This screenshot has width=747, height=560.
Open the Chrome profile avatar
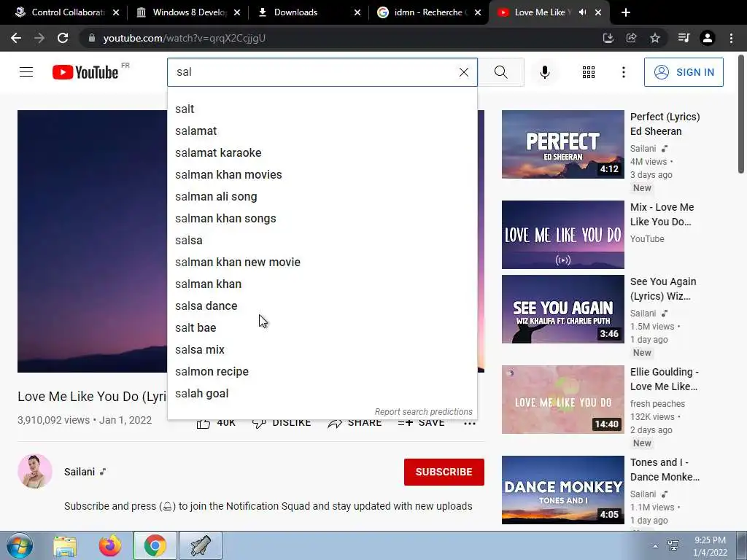click(x=708, y=38)
